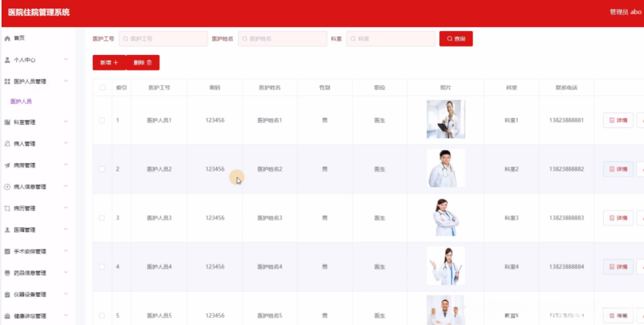Click phone number 13823888883
Screen dimensions: 644x325
coord(567,218)
